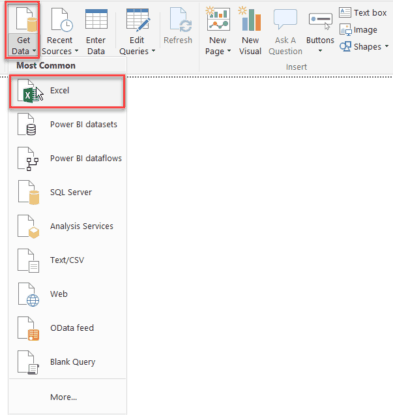
Task: Click the Recent Sources icon
Action: (x=62, y=21)
